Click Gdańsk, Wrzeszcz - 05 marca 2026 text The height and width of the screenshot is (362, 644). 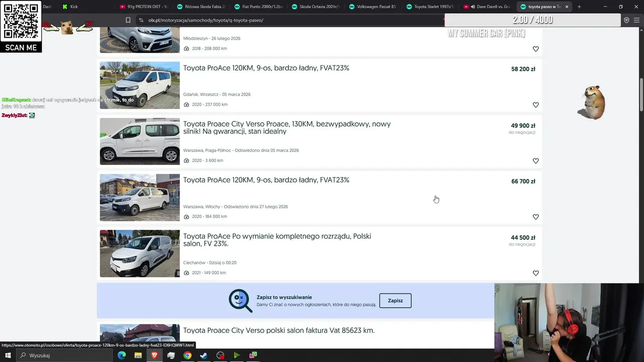coord(217,95)
